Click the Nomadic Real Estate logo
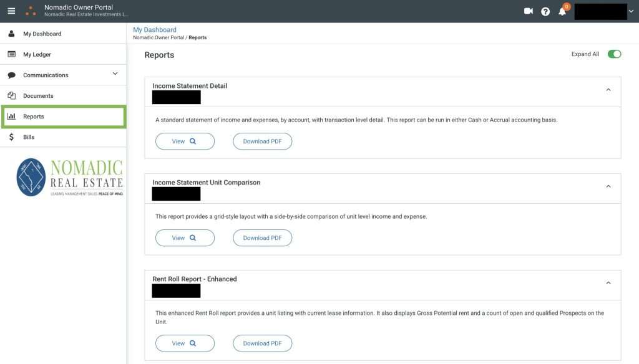Image resolution: width=639 pixels, height=364 pixels. 70,178
